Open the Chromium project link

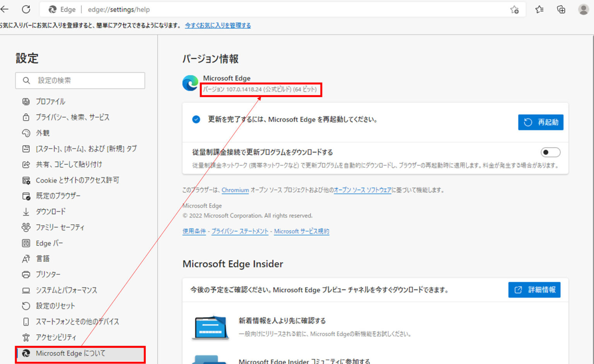[x=235, y=190]
